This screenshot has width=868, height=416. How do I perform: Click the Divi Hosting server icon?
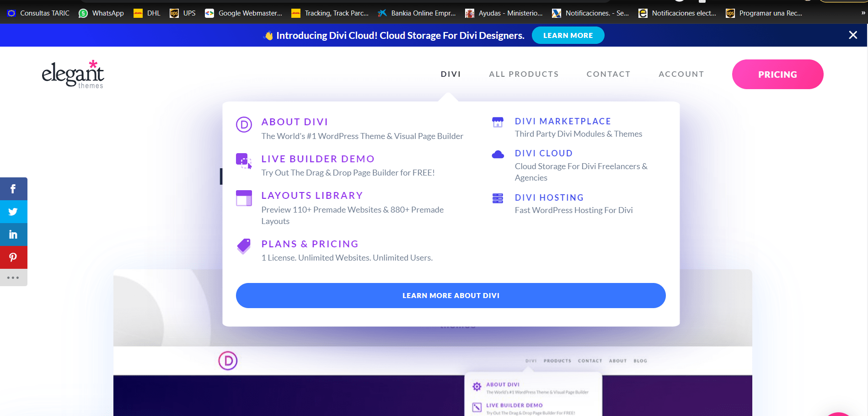pyautogui.click(x=498, y=198)
